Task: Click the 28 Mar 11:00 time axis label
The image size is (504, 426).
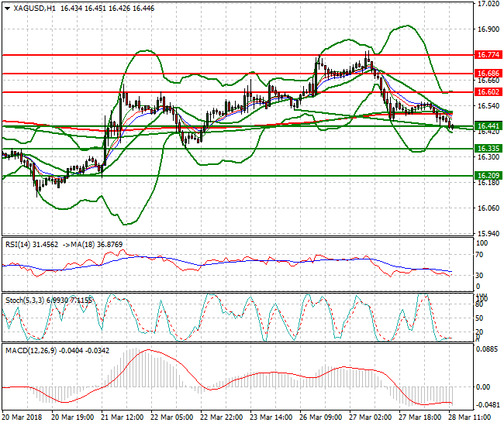Action: [470, 417]
